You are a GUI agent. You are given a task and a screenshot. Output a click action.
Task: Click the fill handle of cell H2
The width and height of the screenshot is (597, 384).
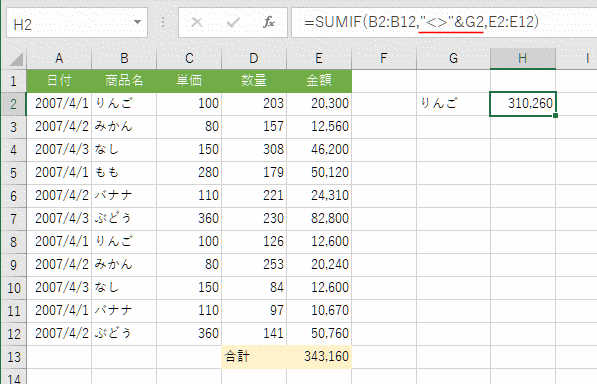coord(555,115)
